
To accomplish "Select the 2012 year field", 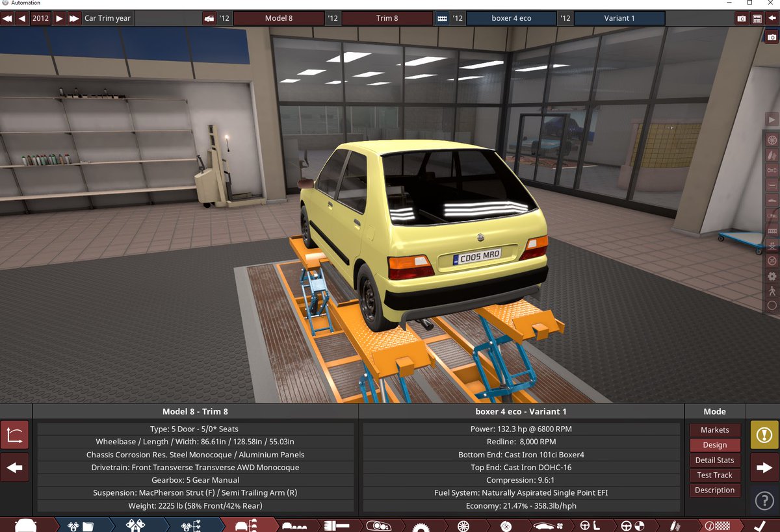I will [41, 18].
